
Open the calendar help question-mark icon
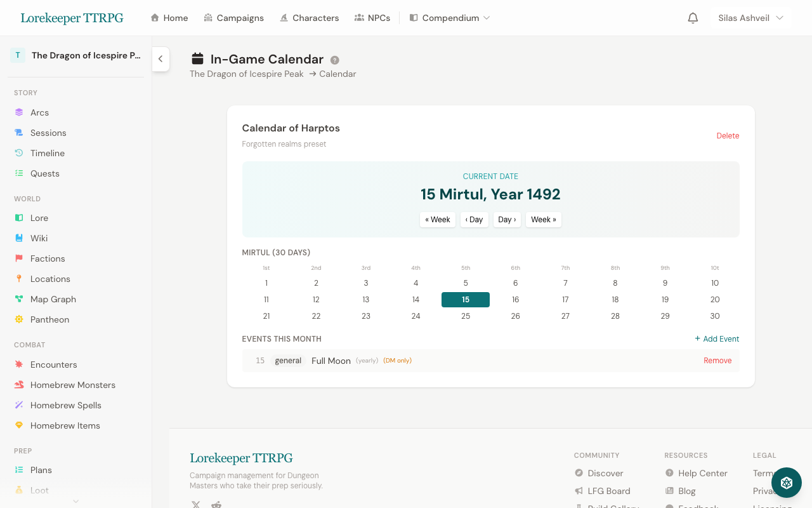click(334, 60)
